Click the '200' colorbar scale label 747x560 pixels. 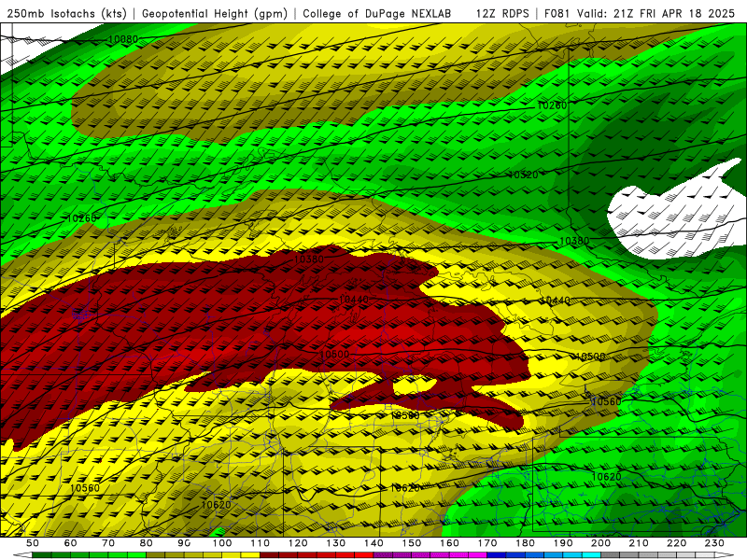pos(600,543)
